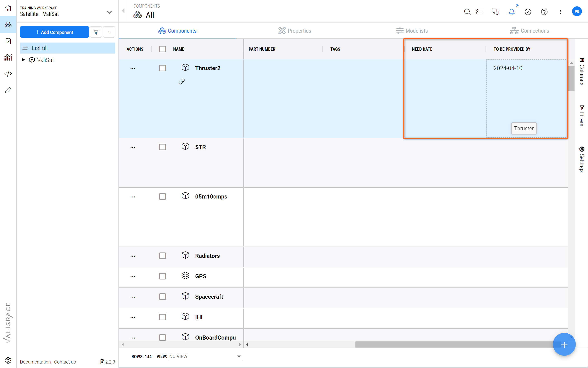Image resolution: width=588 pixels, height=368 pixels.
Task: Switch to the Modelists tab
Action: pyautogui.click(x=412, y=31)
